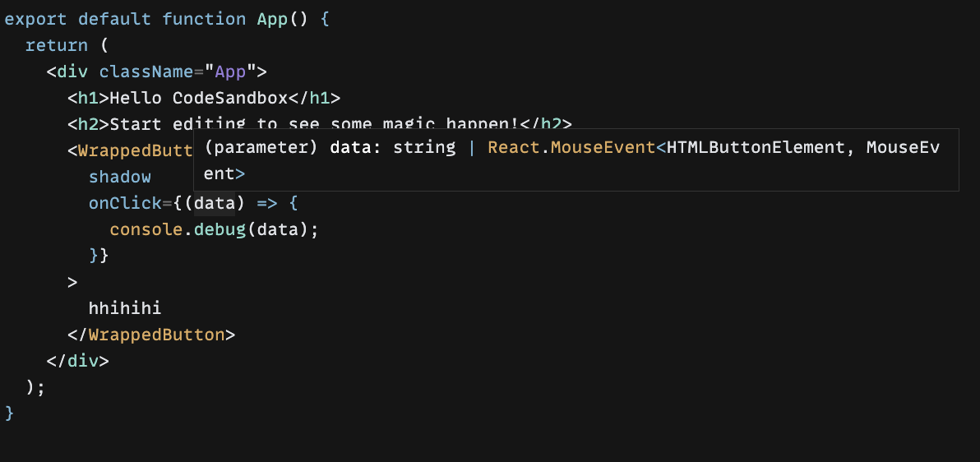Click the function keyword
The height and width of the screenshot is (462, 980).
coord(205,19)
